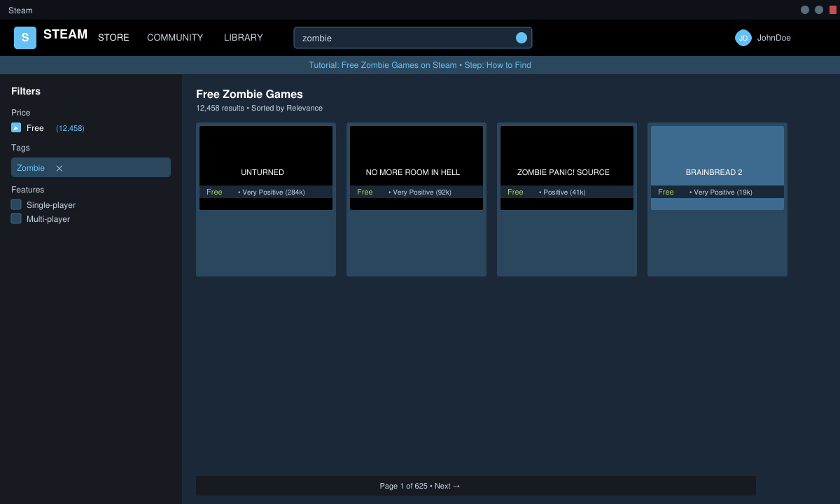Open the STORE menu
The height and width of the screenshot is (504, 840).
(113, 38)
